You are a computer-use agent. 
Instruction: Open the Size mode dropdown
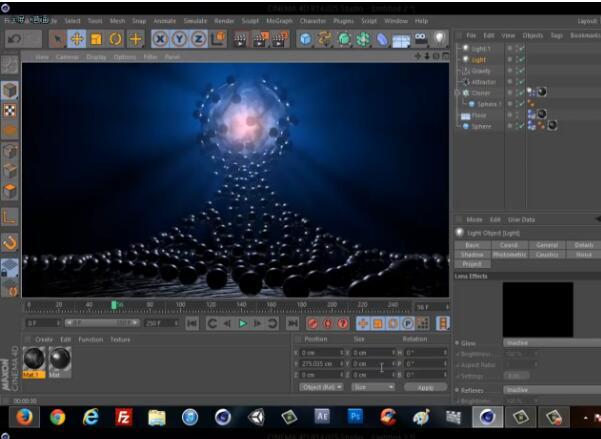(373, 387)
